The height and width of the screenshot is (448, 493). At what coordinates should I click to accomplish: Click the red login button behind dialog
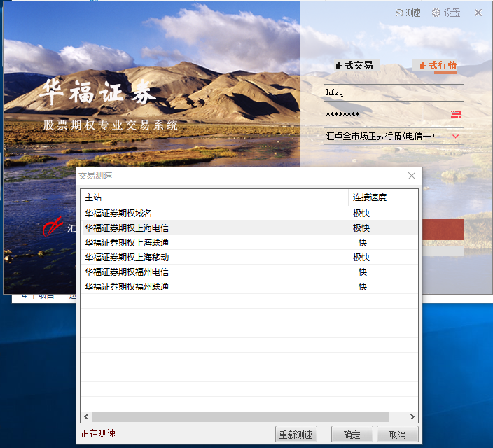443,230
